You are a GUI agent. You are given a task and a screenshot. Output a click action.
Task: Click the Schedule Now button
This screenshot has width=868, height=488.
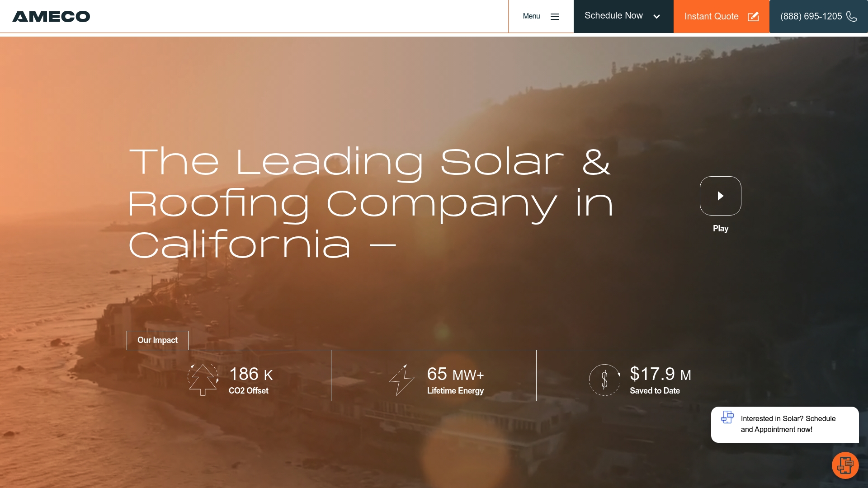click(x=613, y=16)
